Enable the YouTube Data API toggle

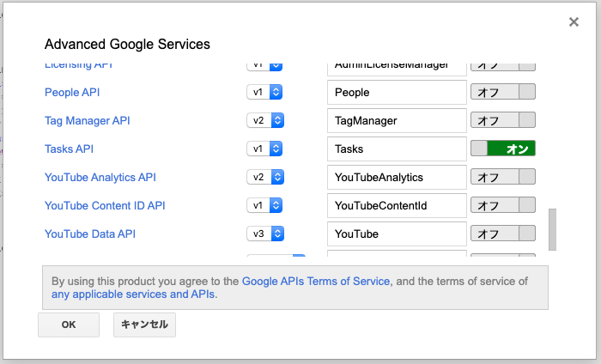[x=503, y=234]
